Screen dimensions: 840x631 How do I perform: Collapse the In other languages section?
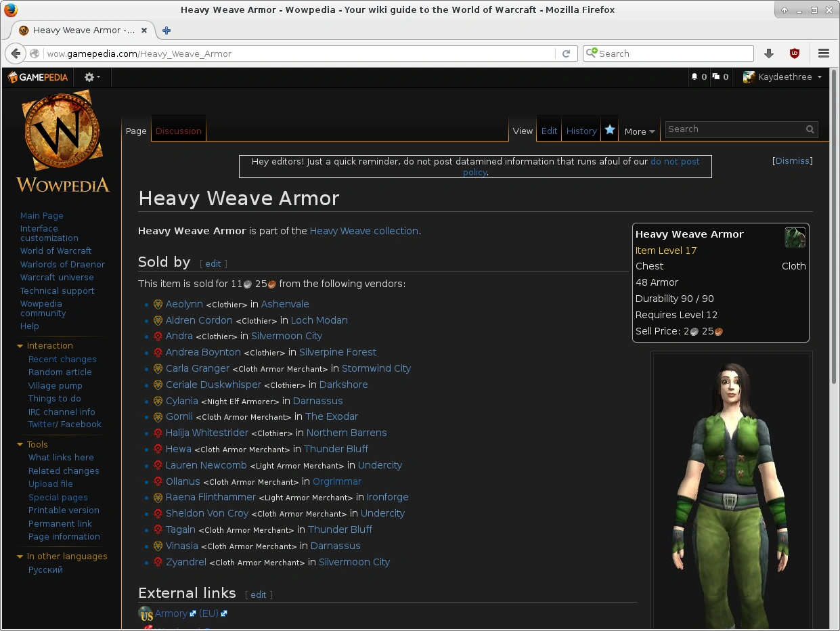[x=20, y=557]
